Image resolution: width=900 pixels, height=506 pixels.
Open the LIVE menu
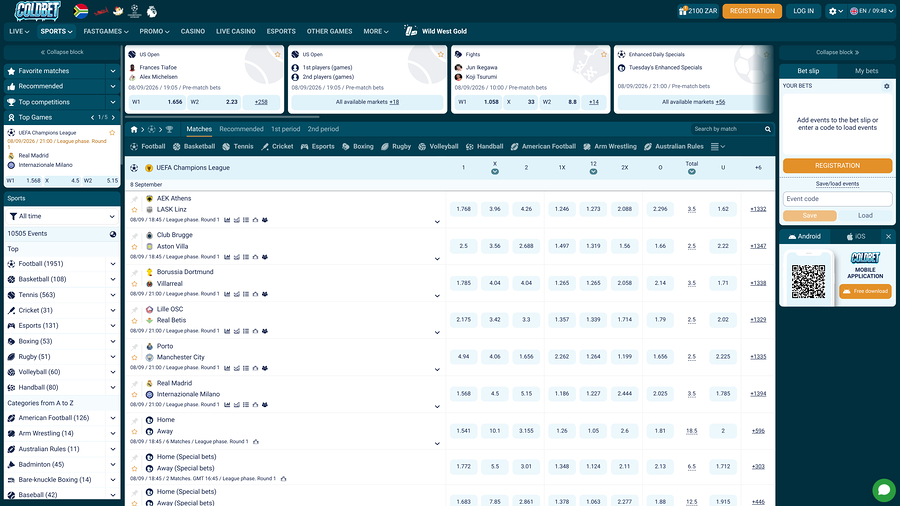[x=19, y=32]
